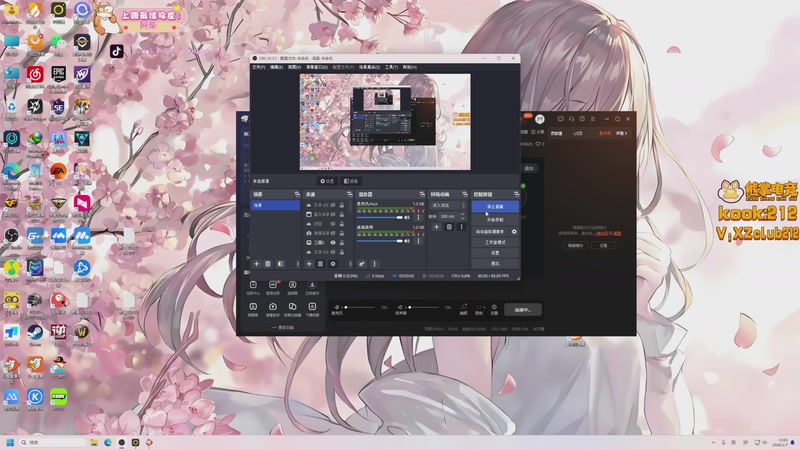Open virtual camera settings gear icon

tap(514, 232)
